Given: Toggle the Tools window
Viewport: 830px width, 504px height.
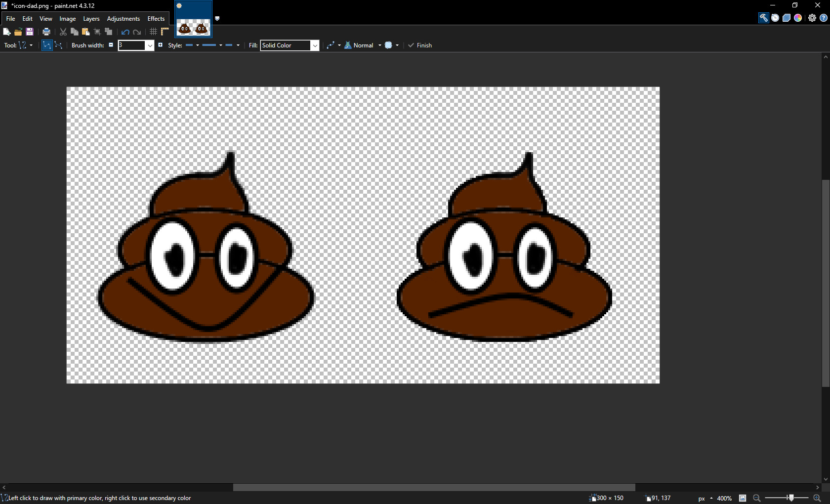Looking at the screenshot, I should [764, 18].
